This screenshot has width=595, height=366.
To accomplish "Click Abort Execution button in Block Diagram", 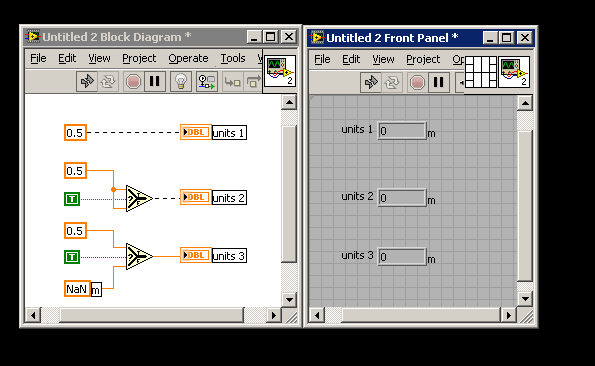I will [133, 81].
